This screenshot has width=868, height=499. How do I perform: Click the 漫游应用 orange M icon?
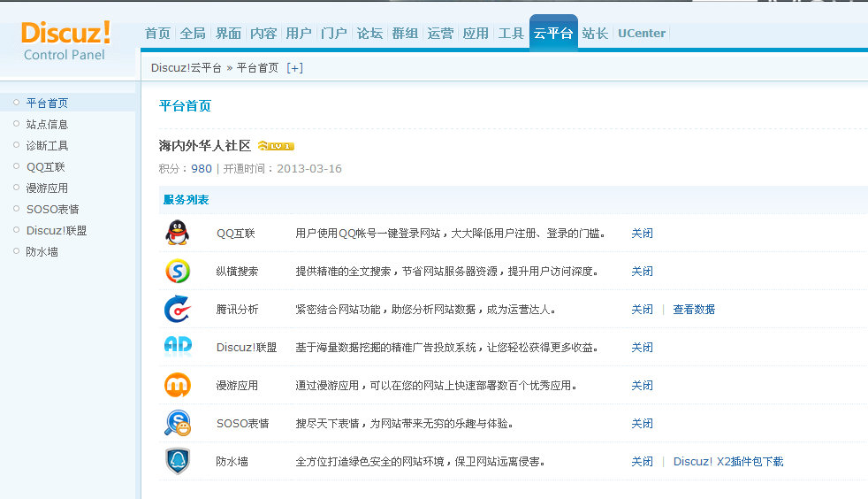click(x=178, y=385)
